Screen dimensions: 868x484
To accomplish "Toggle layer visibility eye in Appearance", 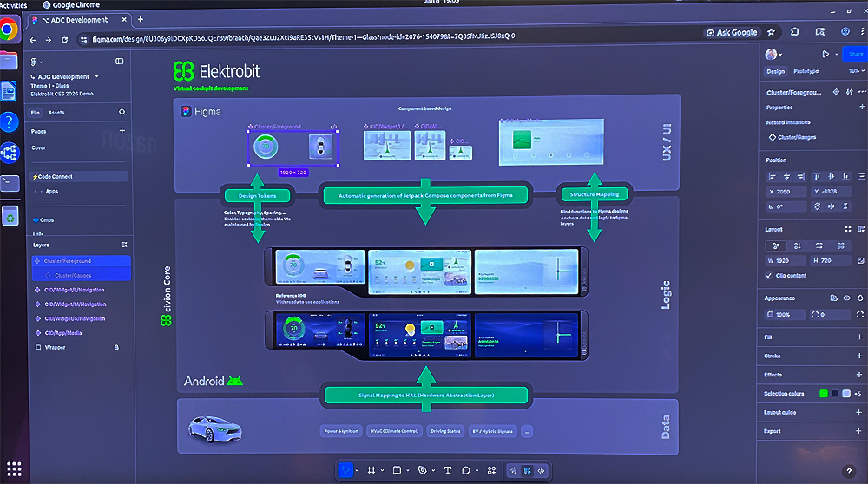I will pyautogui.click(x=846, y=298).
